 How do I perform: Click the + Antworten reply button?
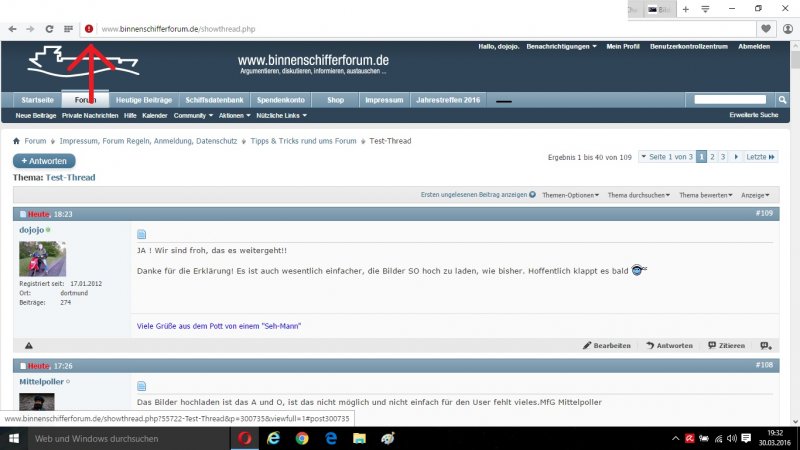tap(44, 161)
